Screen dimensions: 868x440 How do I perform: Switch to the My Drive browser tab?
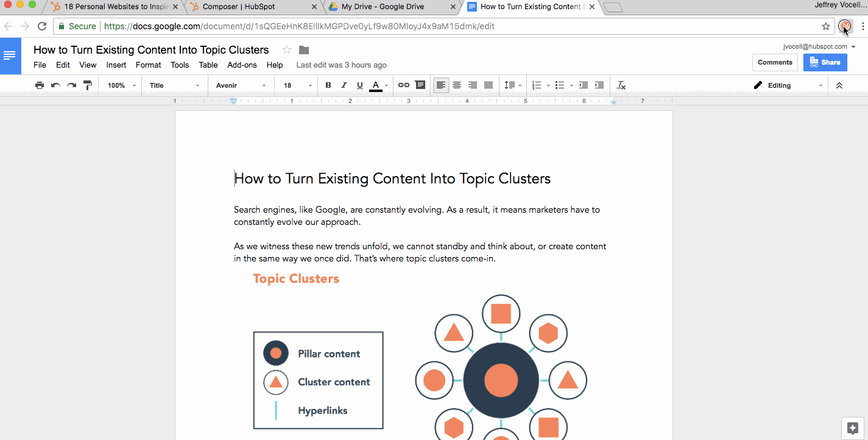(384, 7)
